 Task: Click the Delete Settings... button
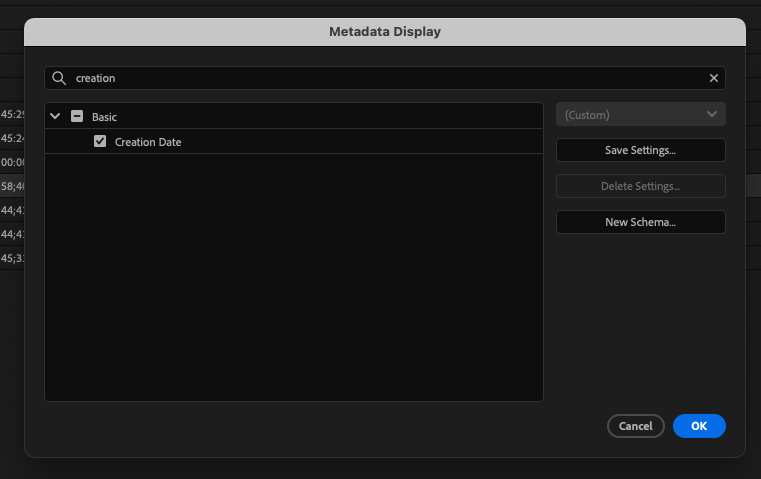pos(640,186)
